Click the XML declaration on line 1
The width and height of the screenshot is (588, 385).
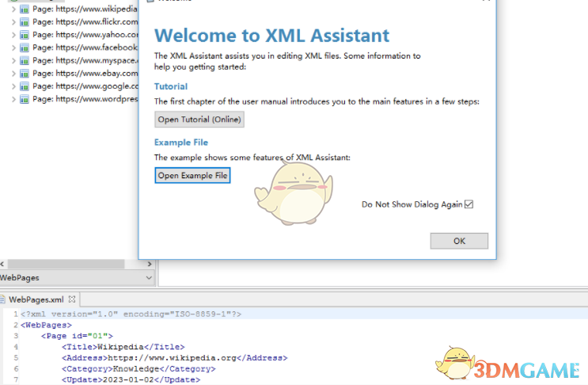[131, 314]
